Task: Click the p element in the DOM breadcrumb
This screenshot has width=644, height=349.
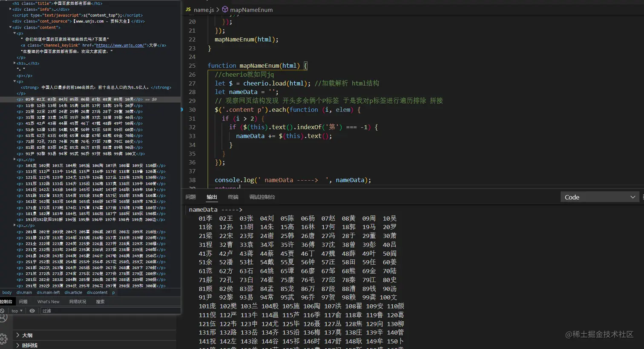Action: coord(113,292)
